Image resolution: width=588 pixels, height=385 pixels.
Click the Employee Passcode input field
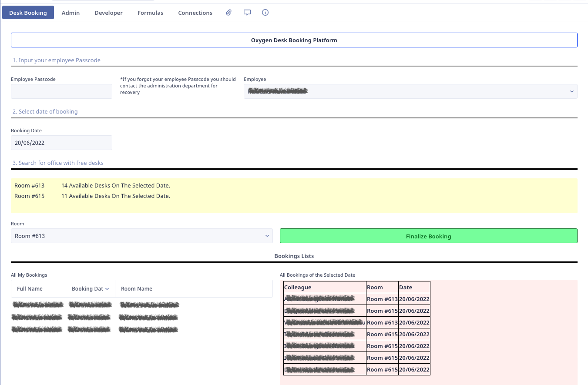click(61, 91)
